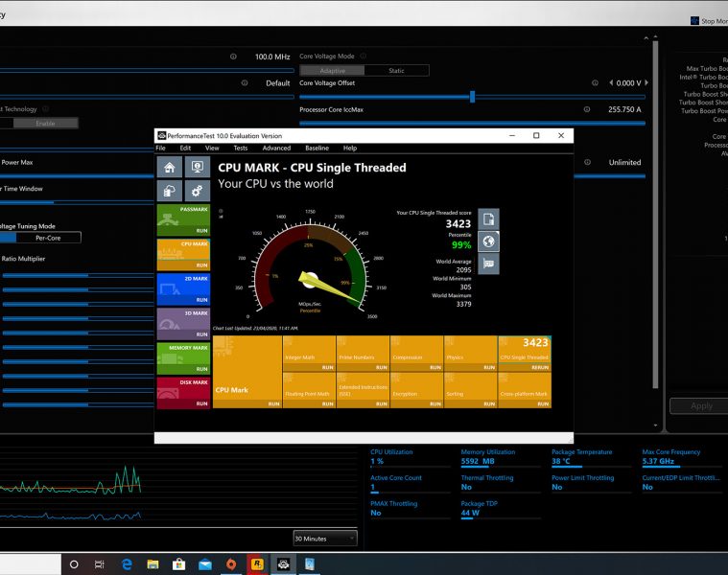The image size is (728, 575).
Task: Select the MEMORY MARK tile
Action: (x=183, y=358)
